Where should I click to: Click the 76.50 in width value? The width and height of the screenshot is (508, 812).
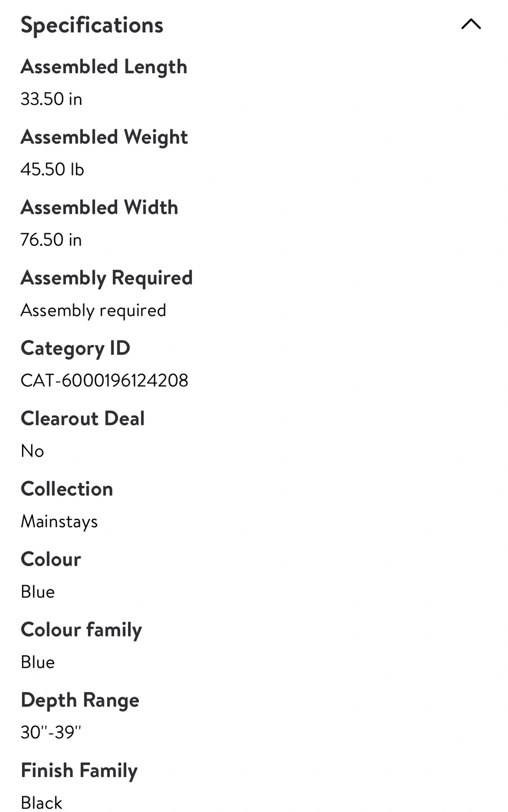click(51, 240)
